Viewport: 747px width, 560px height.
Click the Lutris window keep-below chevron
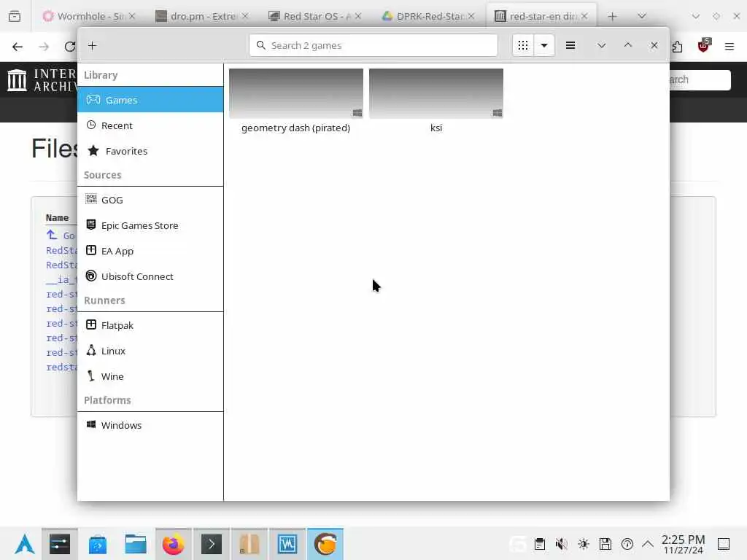602,46
